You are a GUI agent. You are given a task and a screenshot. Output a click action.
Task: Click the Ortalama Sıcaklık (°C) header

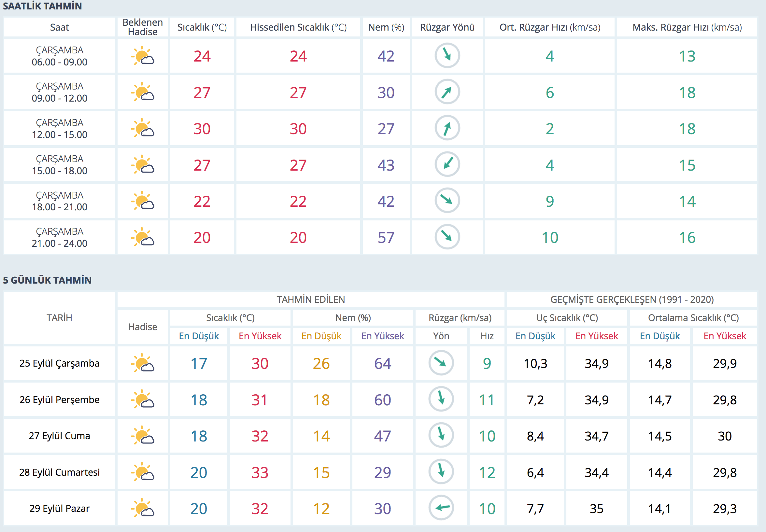pyautogui.click(x=693, y=318)
